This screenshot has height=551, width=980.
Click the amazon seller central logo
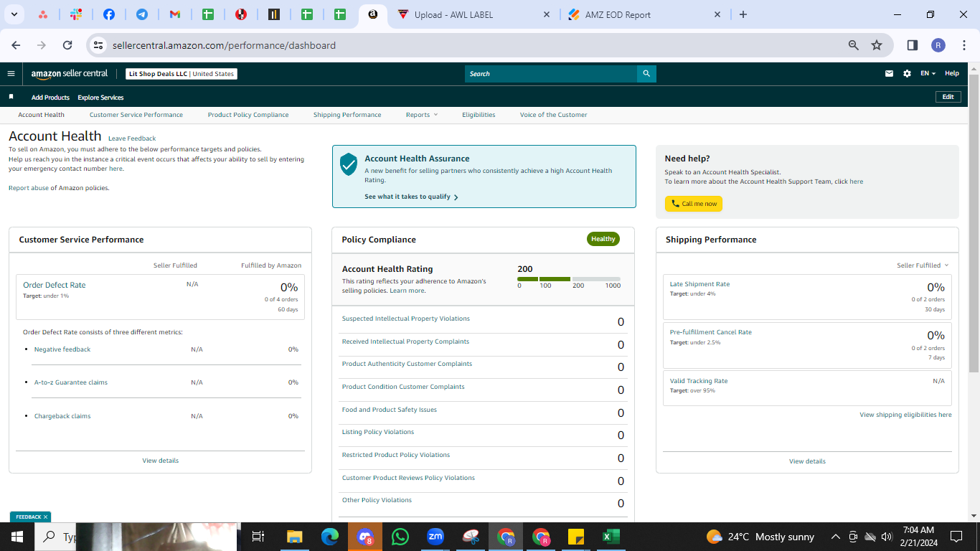70,73
